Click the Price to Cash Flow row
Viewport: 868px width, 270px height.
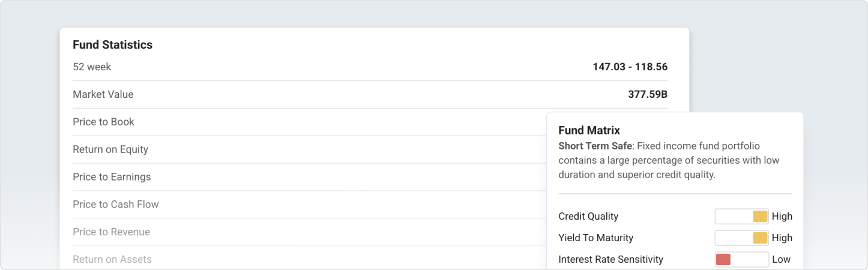coord(115,205)
